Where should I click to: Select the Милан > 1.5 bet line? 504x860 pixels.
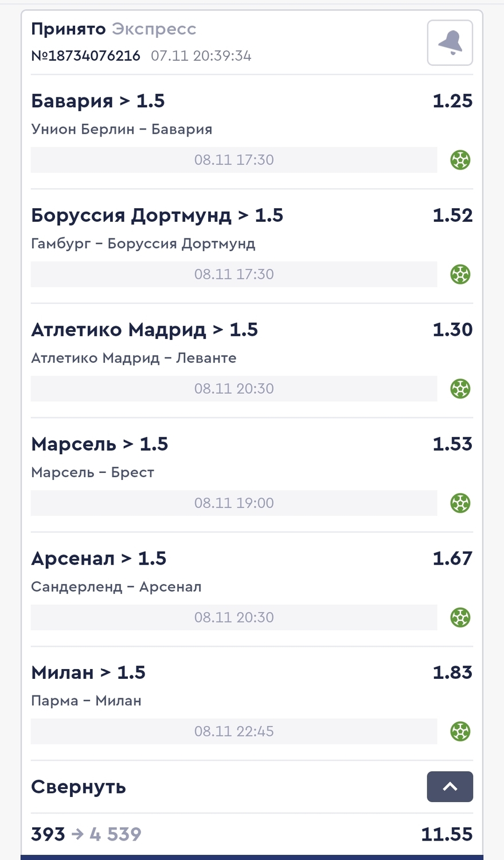pyautogui.click(x=88, y=673)
